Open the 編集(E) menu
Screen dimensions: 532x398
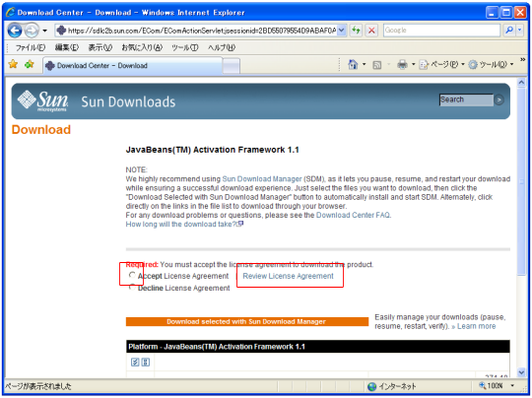tap(67, 47)
